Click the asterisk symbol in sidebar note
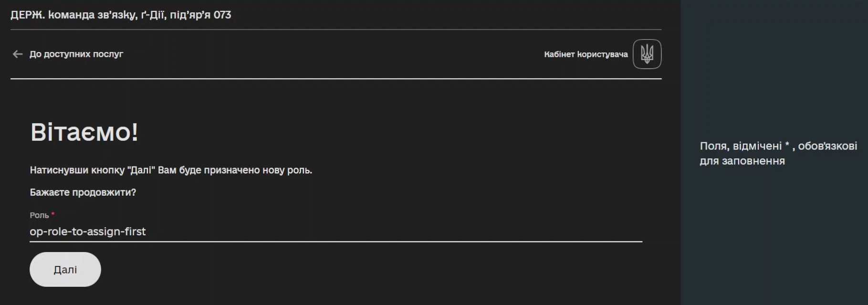 pyautogui.click(x=787, y=145)
